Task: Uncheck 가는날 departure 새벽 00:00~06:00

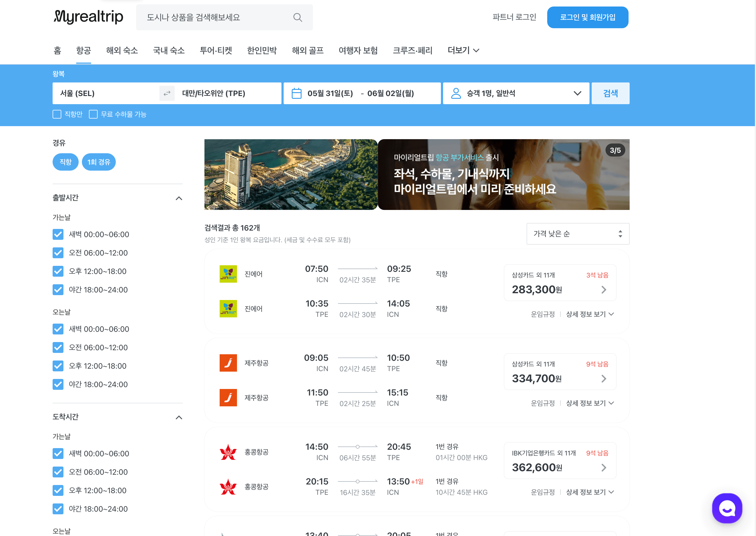Action: 58,234
